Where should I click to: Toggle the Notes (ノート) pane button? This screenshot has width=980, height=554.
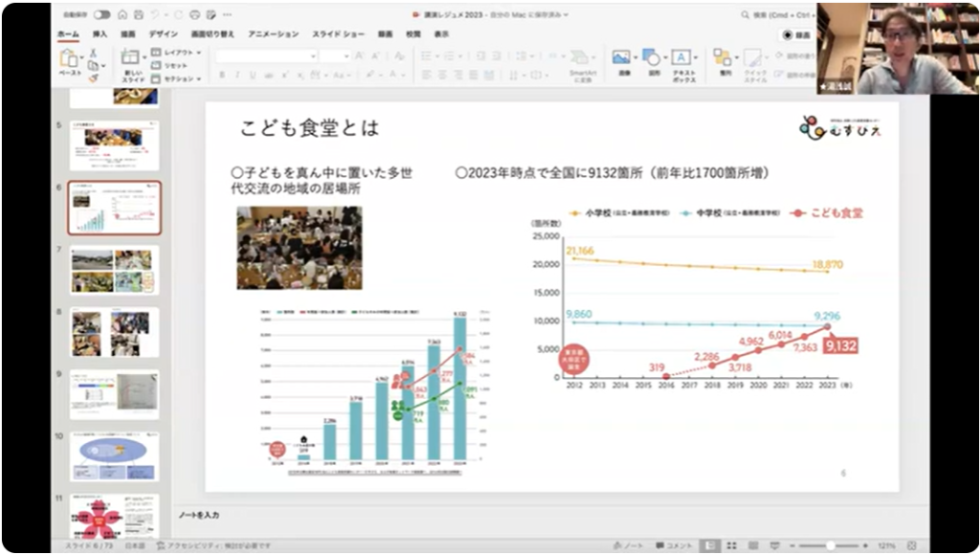pyautogui.click(x=628, y=546)
